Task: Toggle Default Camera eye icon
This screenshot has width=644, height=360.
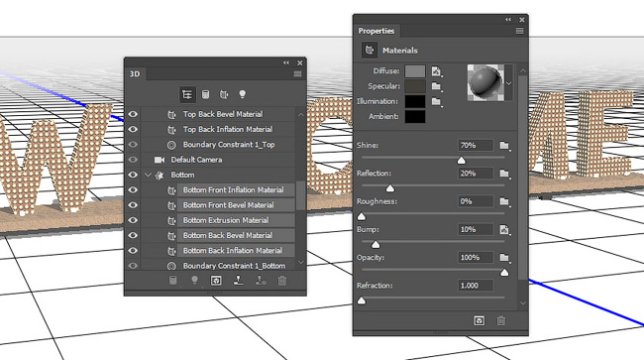Action: click(x=133, y=160)
